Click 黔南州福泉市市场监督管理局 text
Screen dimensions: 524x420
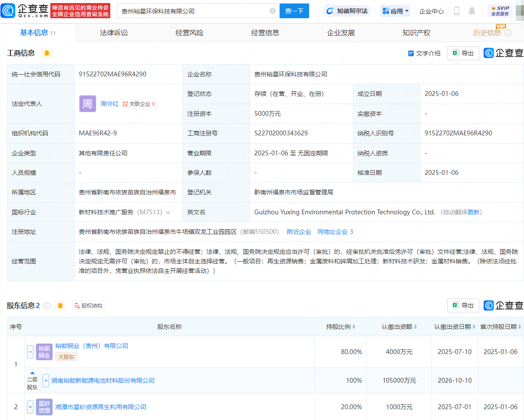pyautogui.click(x=294, y=192)
